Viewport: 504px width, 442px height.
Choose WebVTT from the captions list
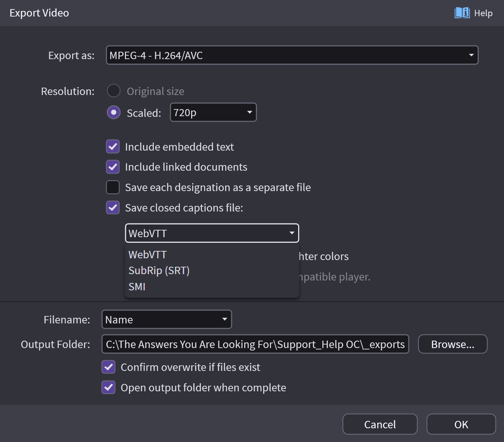[x=148, y=254]
